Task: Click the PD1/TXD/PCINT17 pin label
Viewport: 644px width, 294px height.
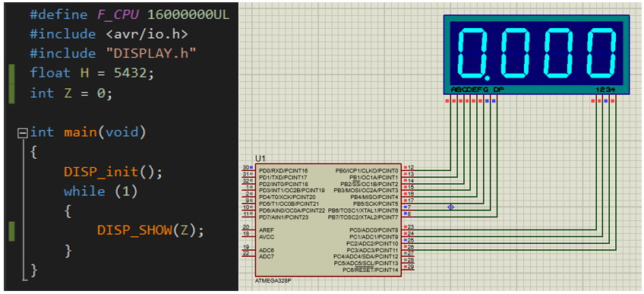Action: 283,177
